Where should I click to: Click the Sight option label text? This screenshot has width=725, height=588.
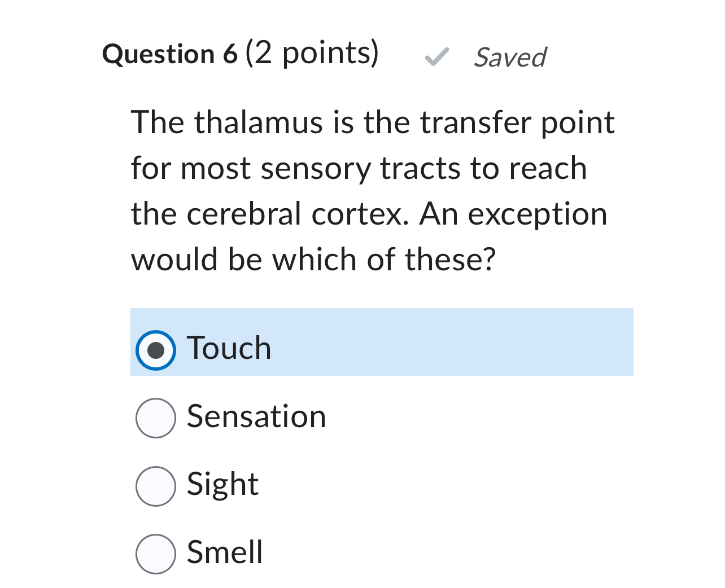[222, 484]
